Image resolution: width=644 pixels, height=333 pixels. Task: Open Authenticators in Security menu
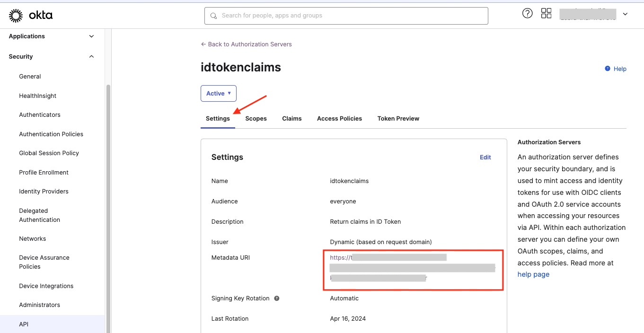pyautogui.click(x=40, y=115)
